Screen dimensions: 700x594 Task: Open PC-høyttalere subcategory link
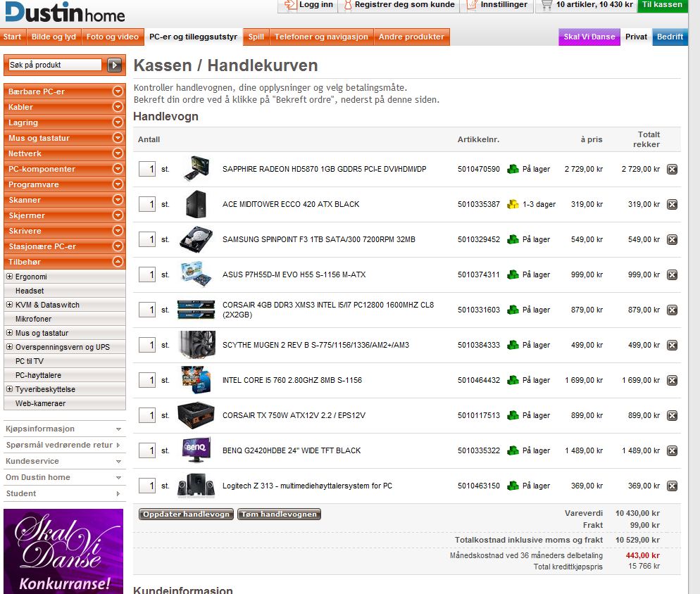point(39,375)
